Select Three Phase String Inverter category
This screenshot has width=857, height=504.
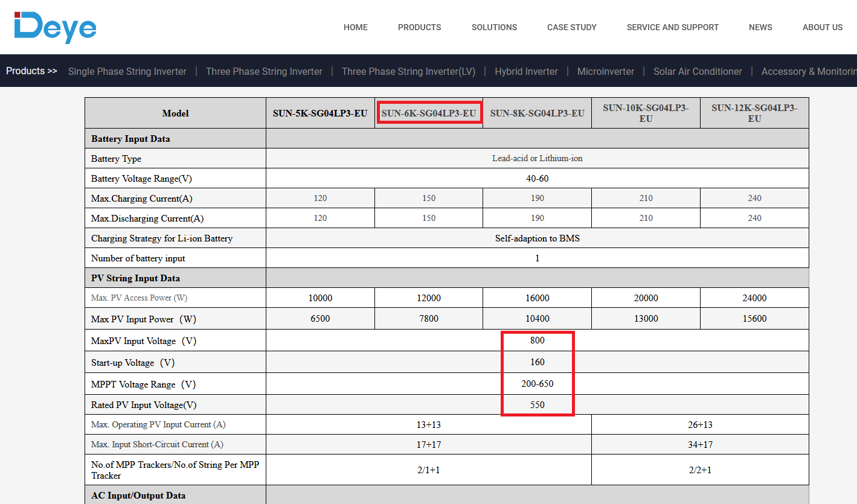tap(264, 71)
